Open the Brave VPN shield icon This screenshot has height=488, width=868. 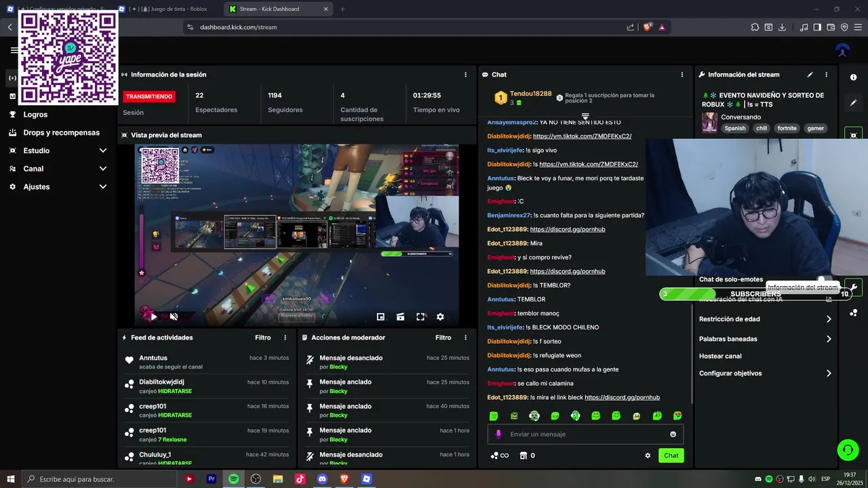[x=844, y=27]
